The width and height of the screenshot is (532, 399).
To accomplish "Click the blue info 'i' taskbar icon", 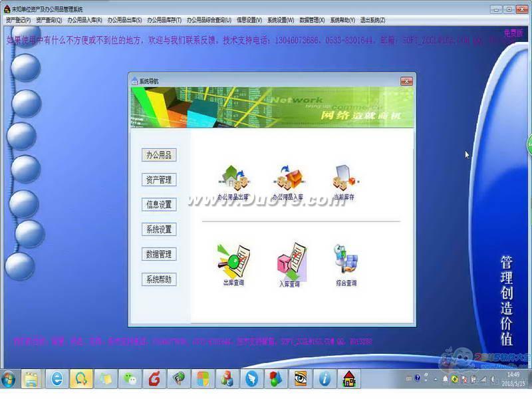I will [325, 379].
